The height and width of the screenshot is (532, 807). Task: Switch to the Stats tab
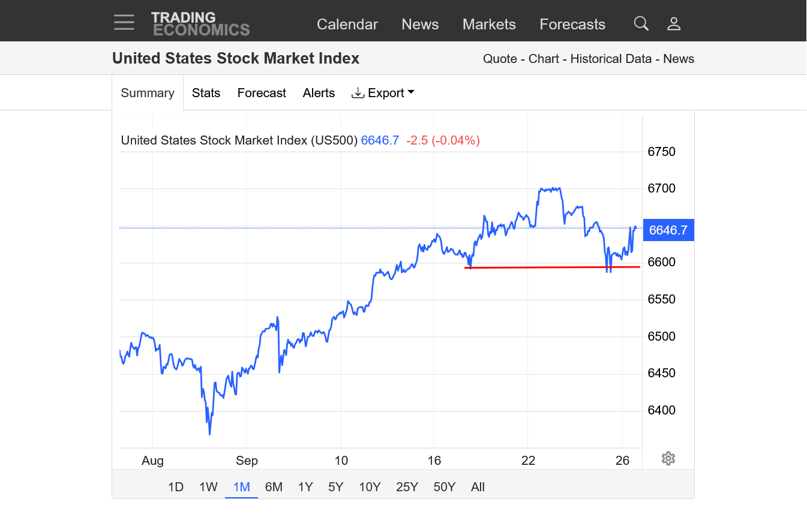(206, 93)
